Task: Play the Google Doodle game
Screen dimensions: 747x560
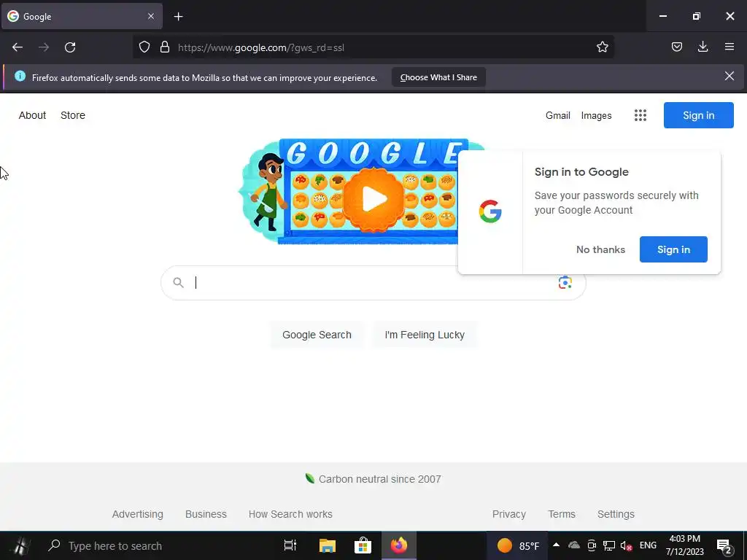Action: (373, 199)
